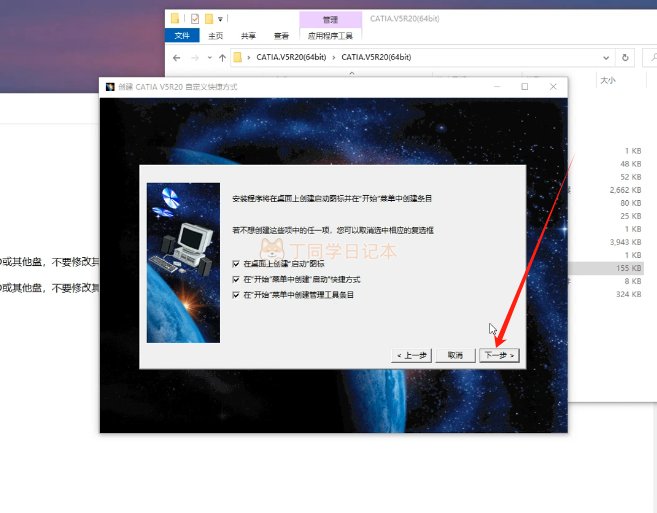Minimize the CATIA shortcut installer window
This screenshot has height=513, width=657.
(497, 86)
